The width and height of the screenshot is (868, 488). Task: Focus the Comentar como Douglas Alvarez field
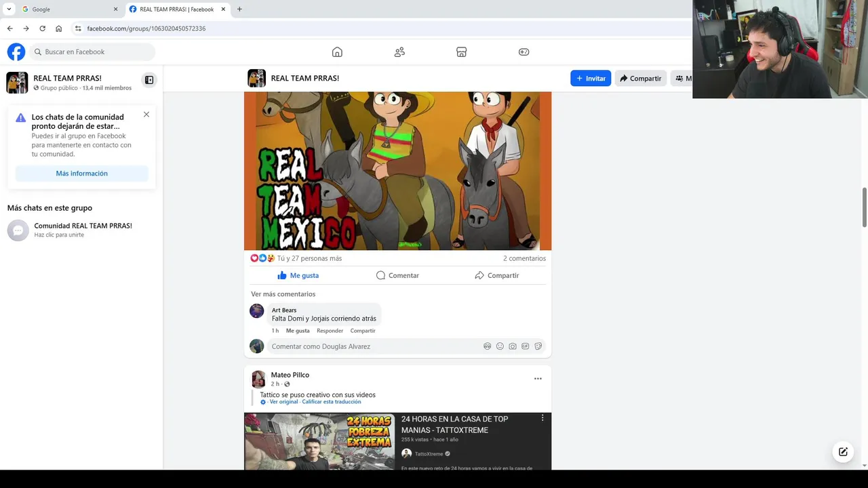click(406, 346)
